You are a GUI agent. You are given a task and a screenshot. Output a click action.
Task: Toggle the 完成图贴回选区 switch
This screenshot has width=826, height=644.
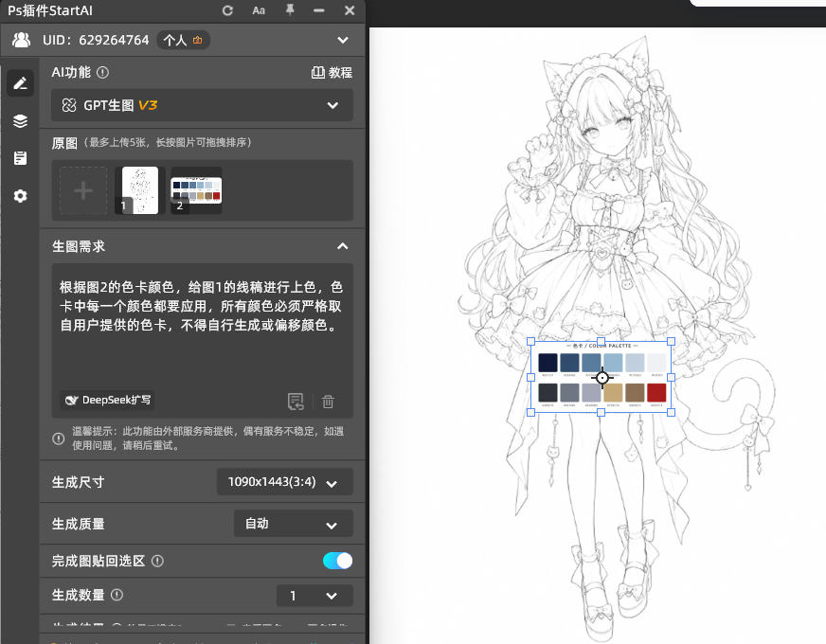[x=337, y=561]
